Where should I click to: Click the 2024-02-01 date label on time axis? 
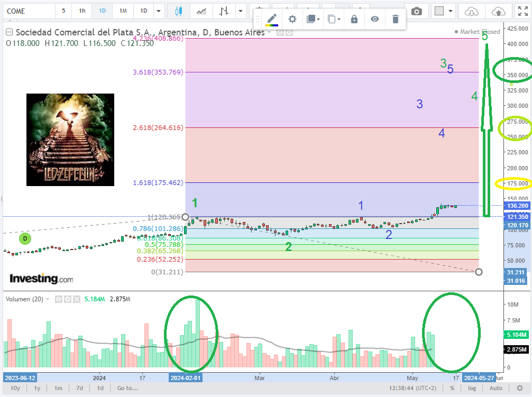coord(186,377)
